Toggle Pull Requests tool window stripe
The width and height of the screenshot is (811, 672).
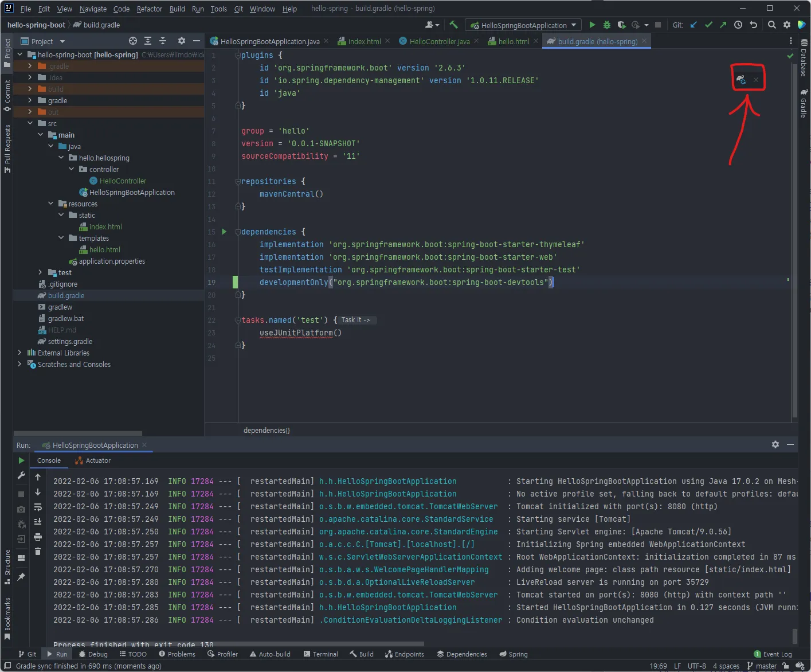pos(7,149)
